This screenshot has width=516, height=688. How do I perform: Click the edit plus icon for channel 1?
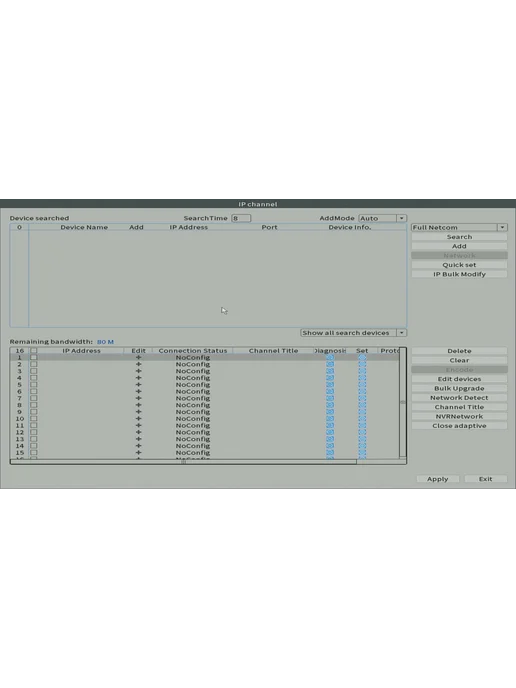click(x=139, y=358)
